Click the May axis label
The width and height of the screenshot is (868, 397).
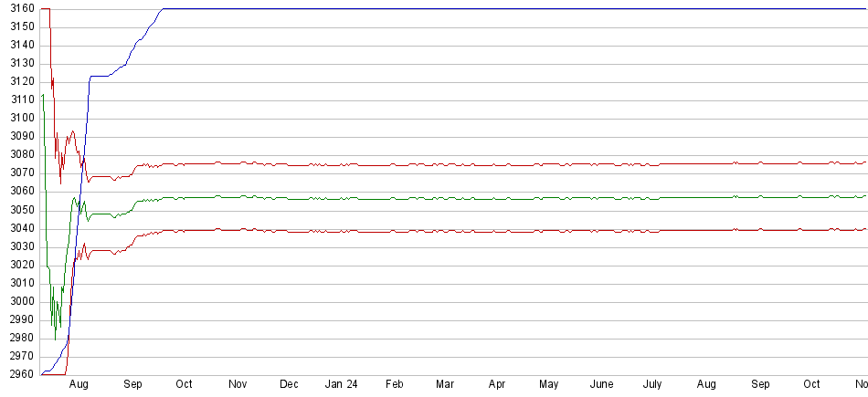click(x=549, y=386)
